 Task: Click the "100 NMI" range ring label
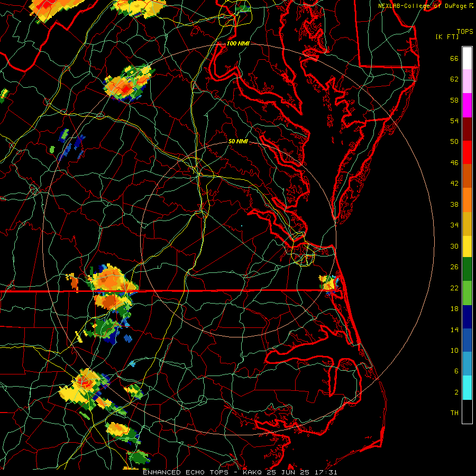point(238,43)
